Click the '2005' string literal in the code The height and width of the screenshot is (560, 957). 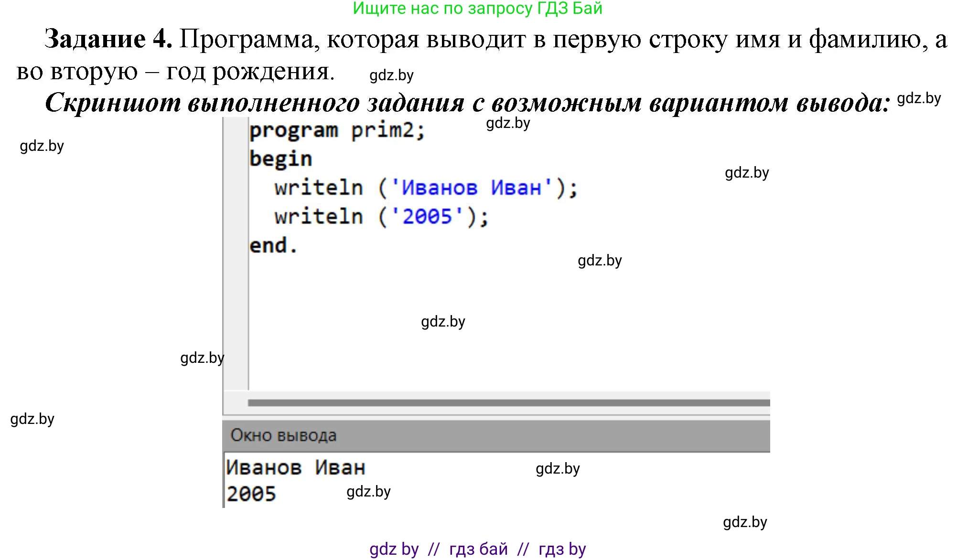point(427,217)
